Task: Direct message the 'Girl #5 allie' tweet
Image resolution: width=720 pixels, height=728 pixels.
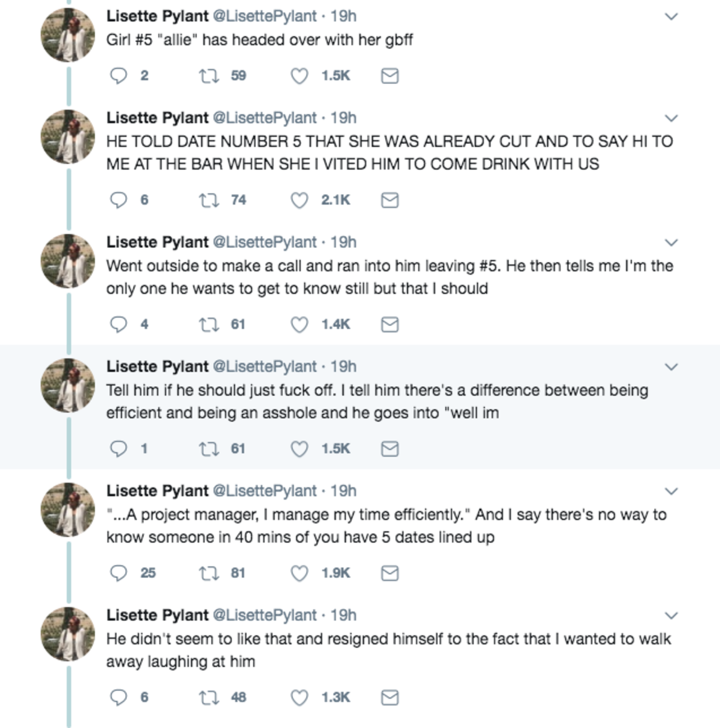Action: [390, 76]
